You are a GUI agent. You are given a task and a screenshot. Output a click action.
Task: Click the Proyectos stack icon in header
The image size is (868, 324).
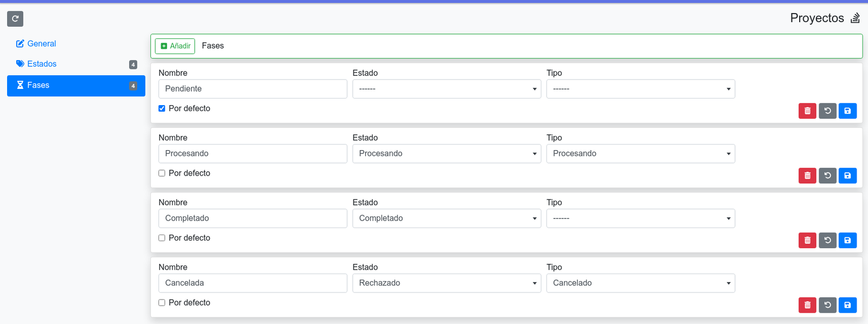coord(856,18)
